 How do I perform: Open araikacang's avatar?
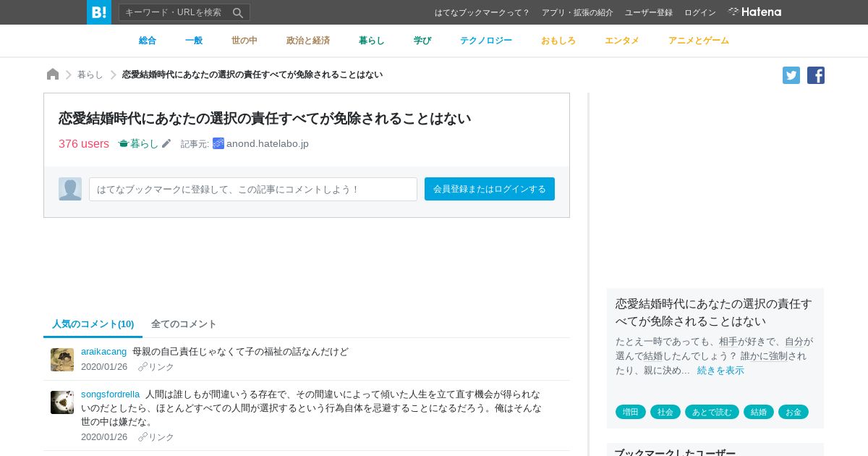pos(62,360)
